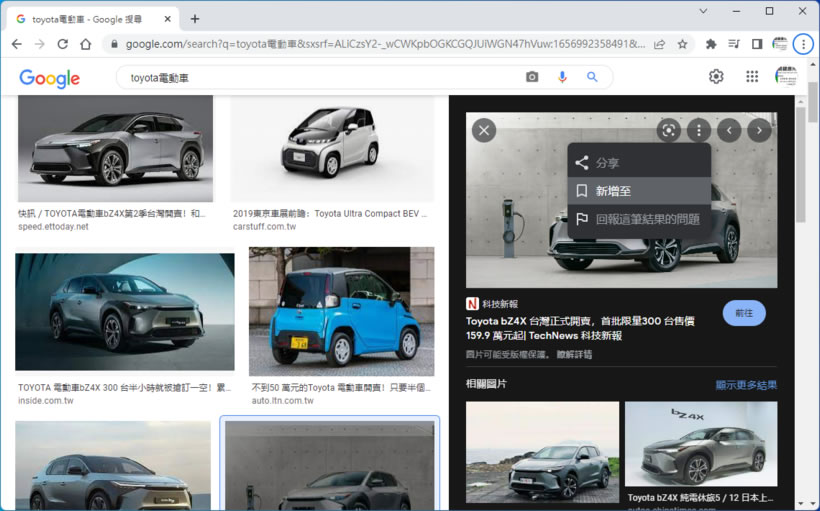
Task: Open the Google apps grid
Action: tap(752, 76)
